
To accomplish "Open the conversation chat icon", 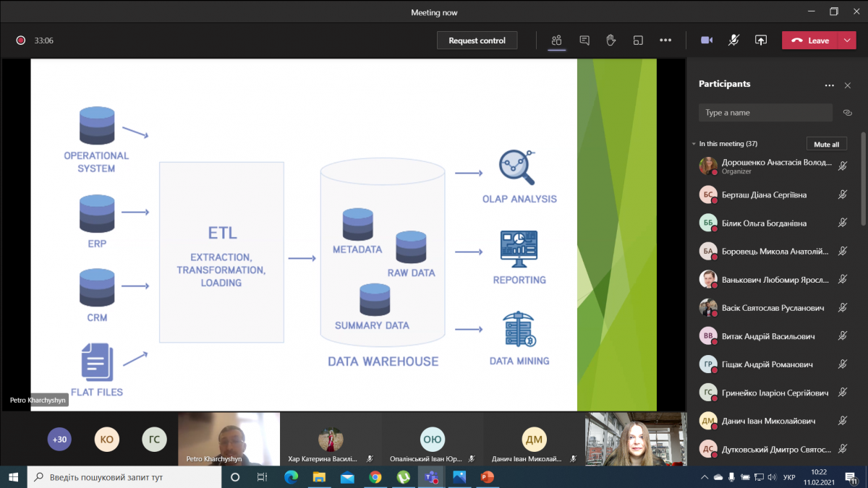I will (x=584, y=40).
